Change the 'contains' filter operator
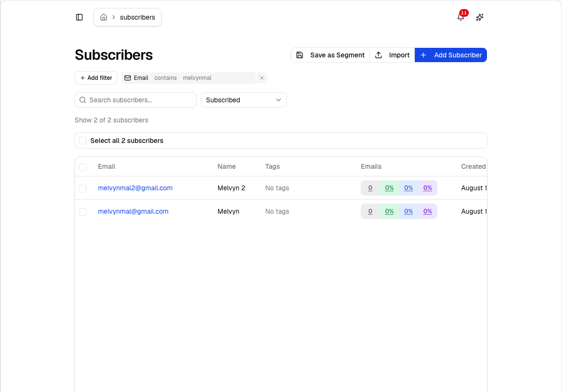 pos(165,78)
